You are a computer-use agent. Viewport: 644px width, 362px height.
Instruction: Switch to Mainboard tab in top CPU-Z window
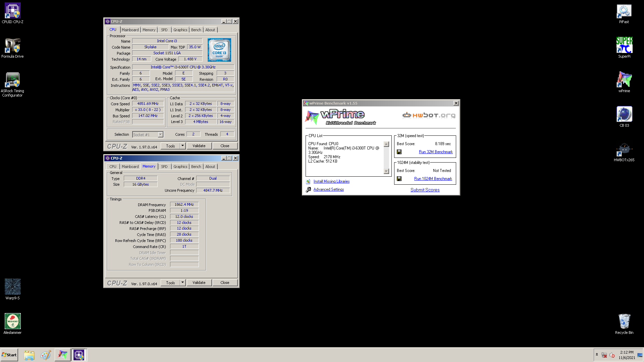[130, 30]
